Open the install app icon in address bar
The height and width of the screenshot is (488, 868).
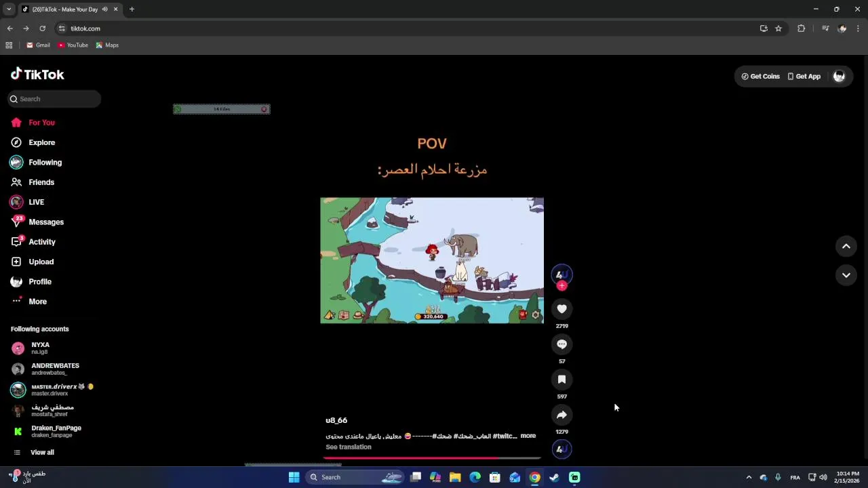[764, 28]
